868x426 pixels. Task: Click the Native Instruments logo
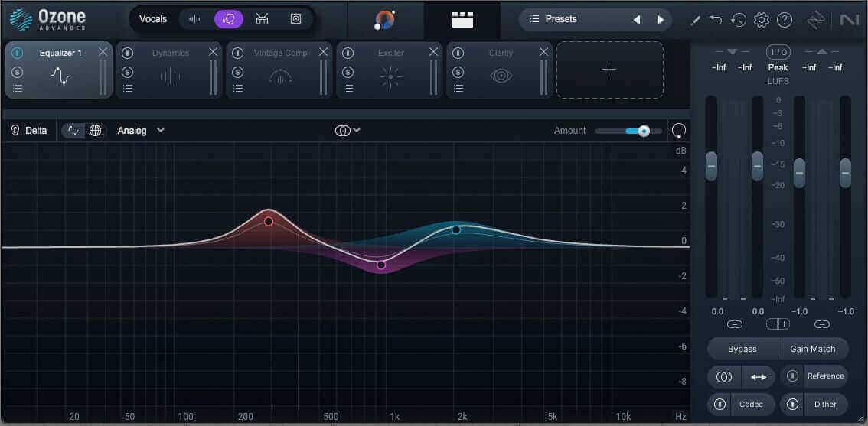click(849, 21)
